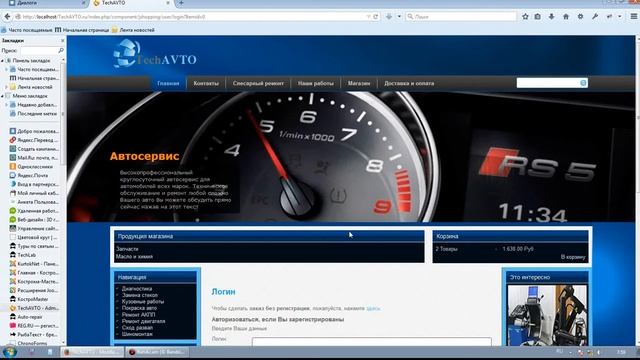
Task: Open the Слесарный ремонт menu item
Action: click(258, 83)
